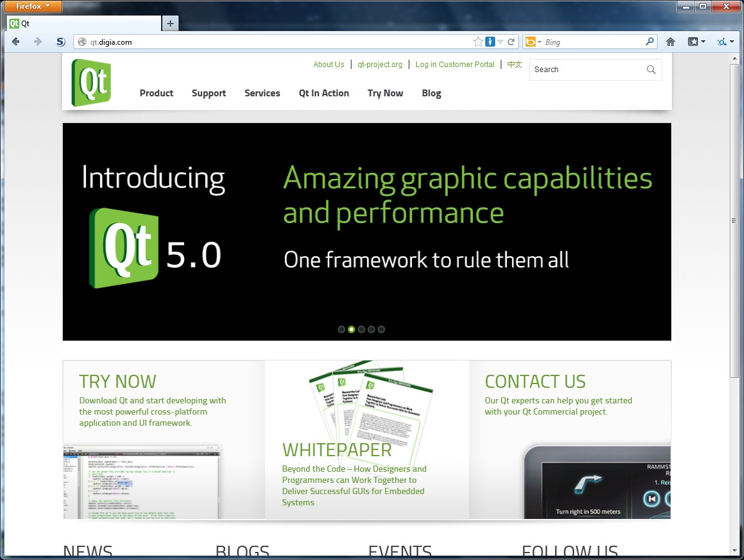Click the navigation device image
744x560 pixels.
click(597, 482)
